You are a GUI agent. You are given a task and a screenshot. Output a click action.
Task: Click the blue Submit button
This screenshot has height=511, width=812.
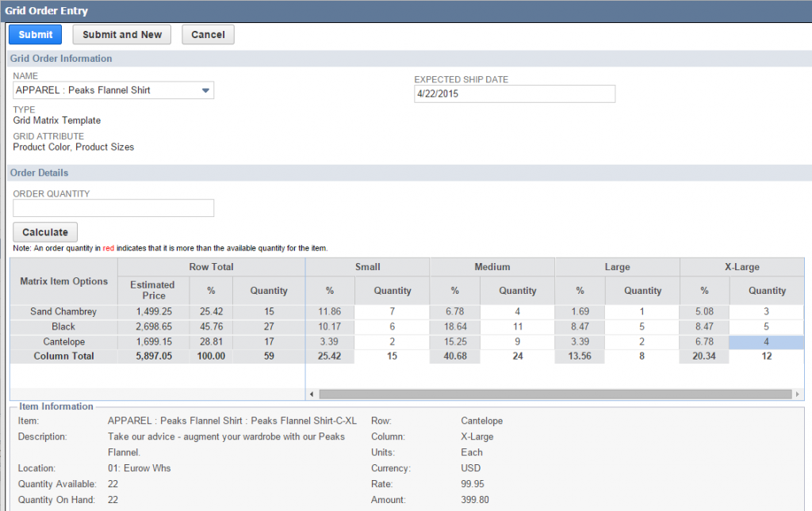tap(36, 34)
